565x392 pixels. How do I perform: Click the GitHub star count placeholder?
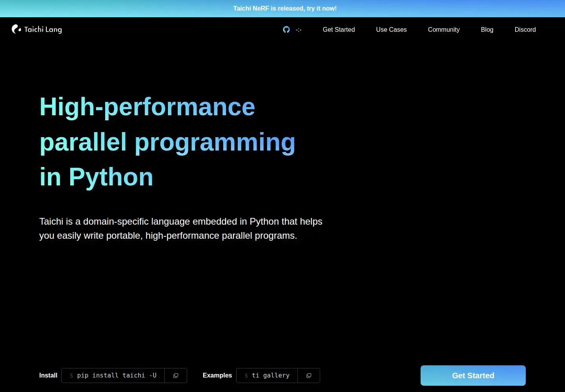[x=299, y=30]
